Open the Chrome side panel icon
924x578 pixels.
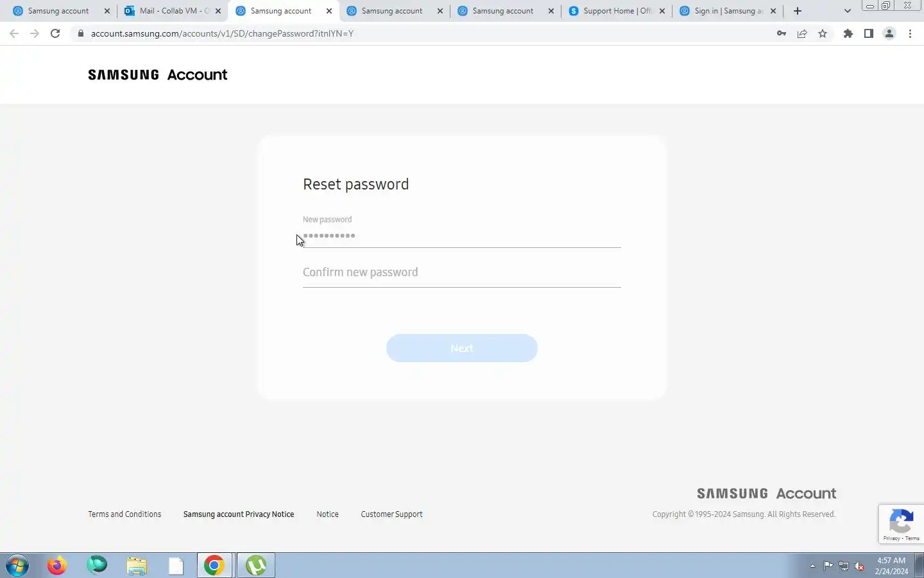[869, 33]
